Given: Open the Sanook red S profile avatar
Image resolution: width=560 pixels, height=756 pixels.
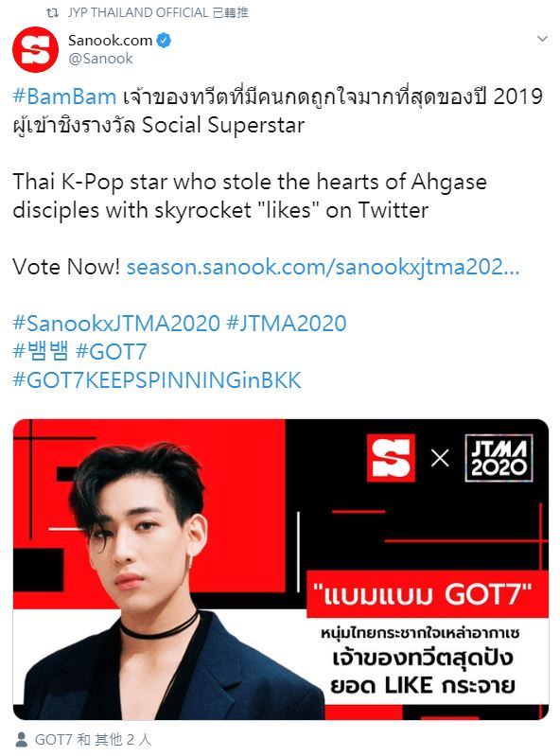Looking at the screenshot, I should tap(35, 49).
